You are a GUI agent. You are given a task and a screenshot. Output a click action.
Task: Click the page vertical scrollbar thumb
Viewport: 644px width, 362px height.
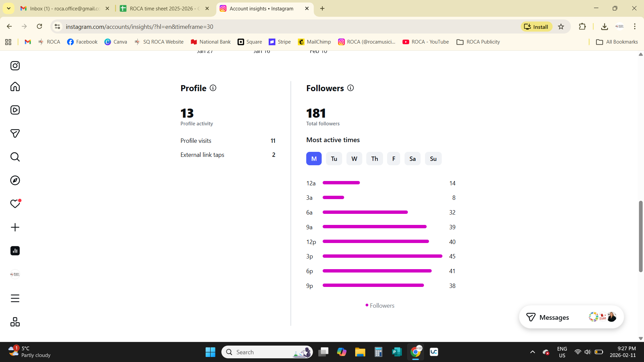(x=640, y=236)
